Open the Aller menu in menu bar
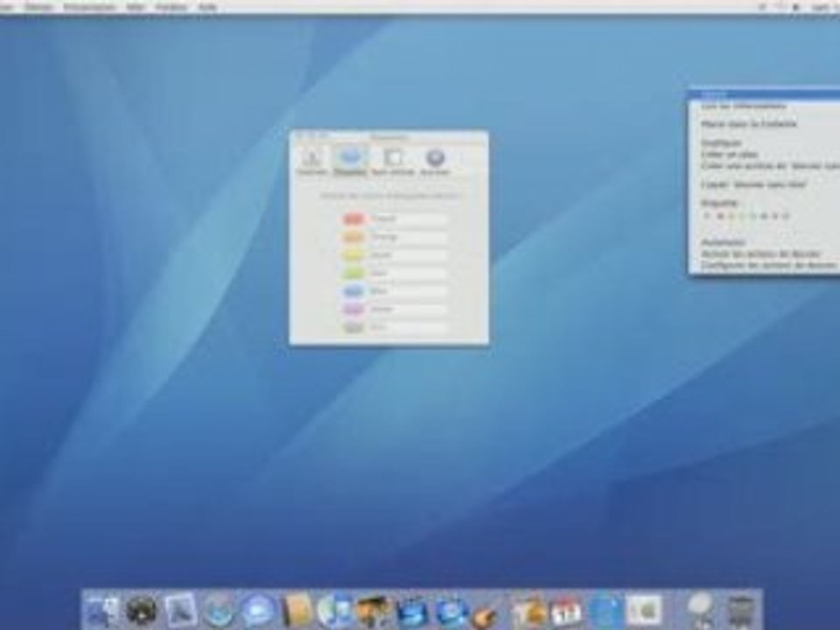 point(136,7)
